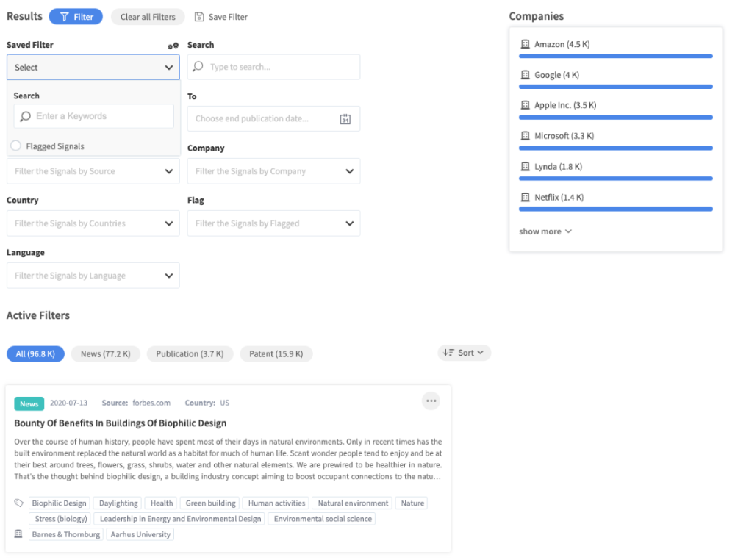This screenshot has height=560, width=735.
Task: Click the building icon next to Amazon
Action: point(525,45)
